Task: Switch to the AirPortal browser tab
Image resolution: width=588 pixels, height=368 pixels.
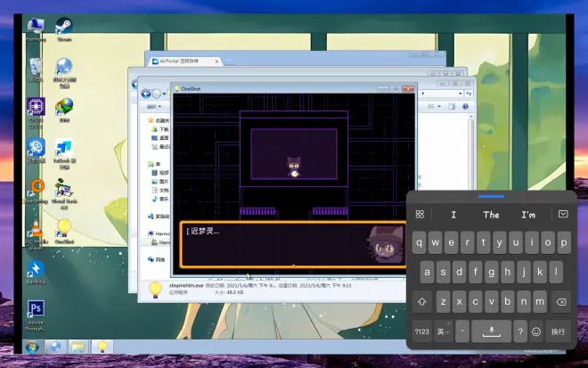Action: click(x=182, y=61)
